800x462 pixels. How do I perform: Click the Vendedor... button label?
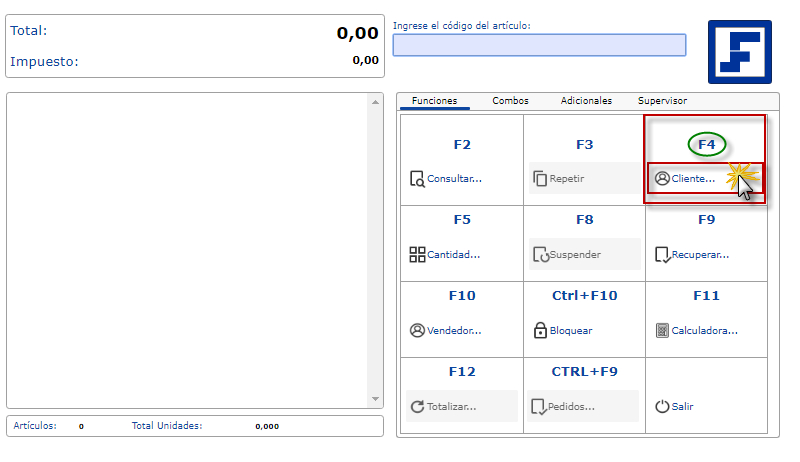click(x=454, y=330)
